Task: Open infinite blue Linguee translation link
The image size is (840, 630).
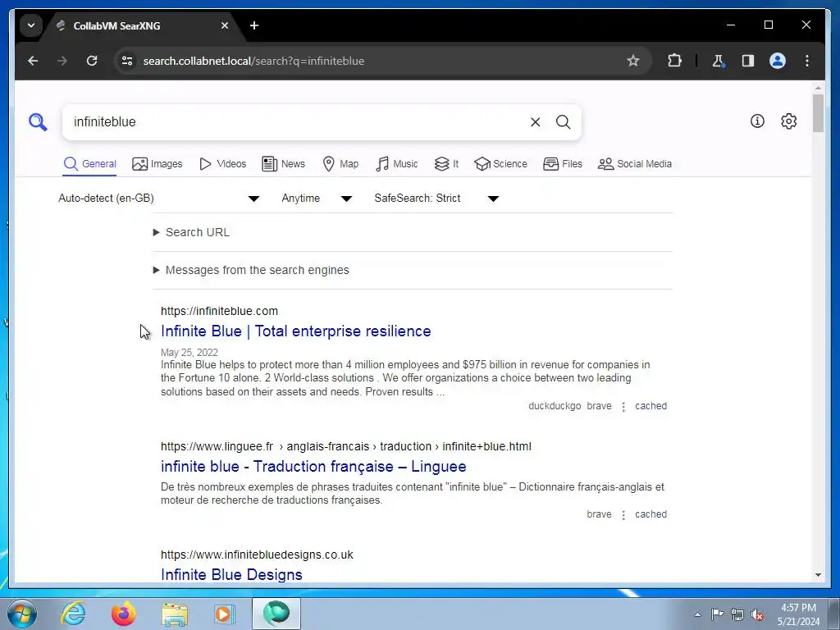Action: [x=313, y=467]
